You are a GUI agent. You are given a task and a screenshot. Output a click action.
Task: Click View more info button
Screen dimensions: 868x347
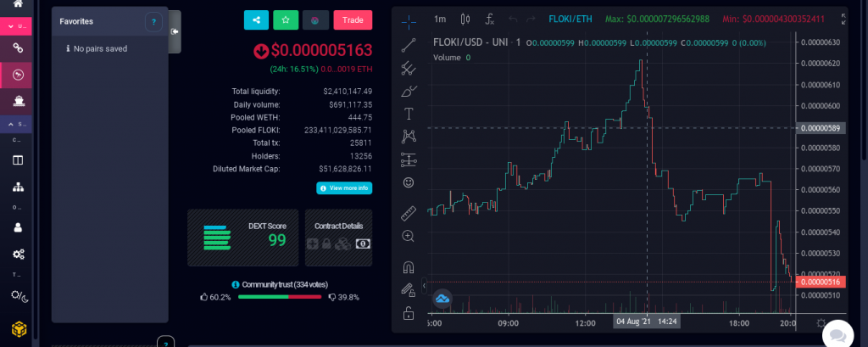click(344, 187)
